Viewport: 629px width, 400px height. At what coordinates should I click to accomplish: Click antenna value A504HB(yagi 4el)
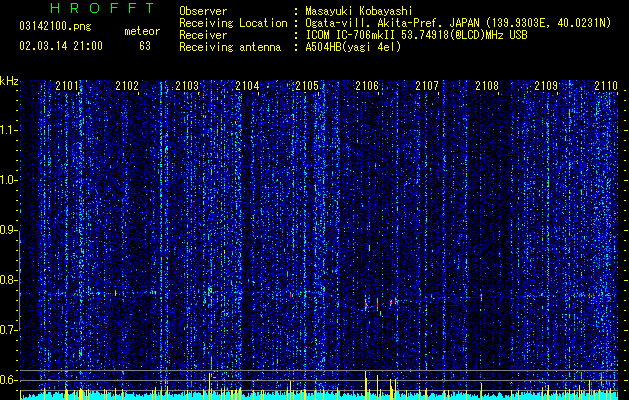(x=353, y=47)
